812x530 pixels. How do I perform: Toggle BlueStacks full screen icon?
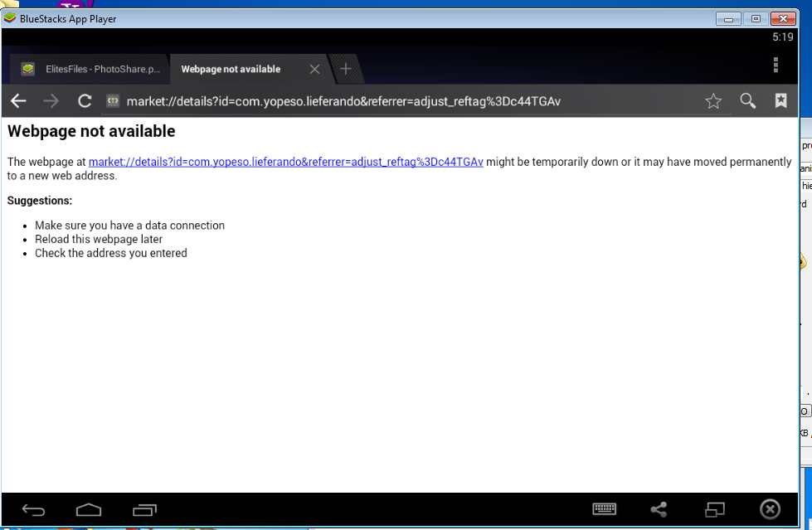[x=715, y=510]
